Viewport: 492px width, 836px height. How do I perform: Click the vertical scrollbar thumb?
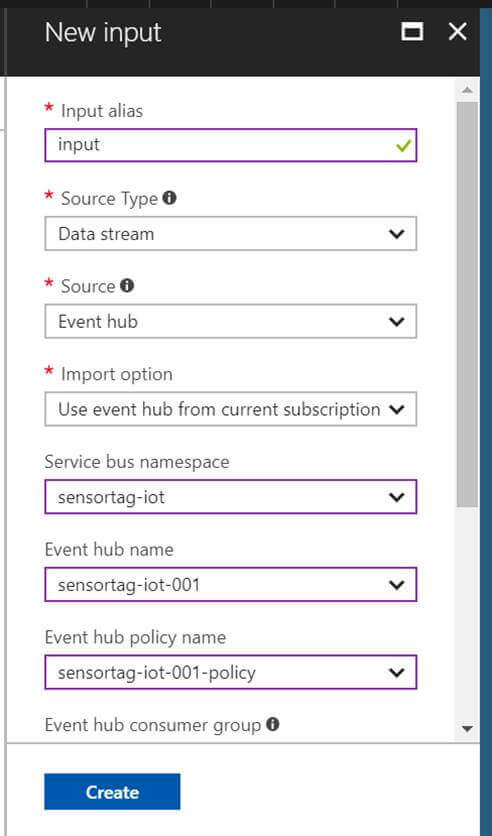467,304
